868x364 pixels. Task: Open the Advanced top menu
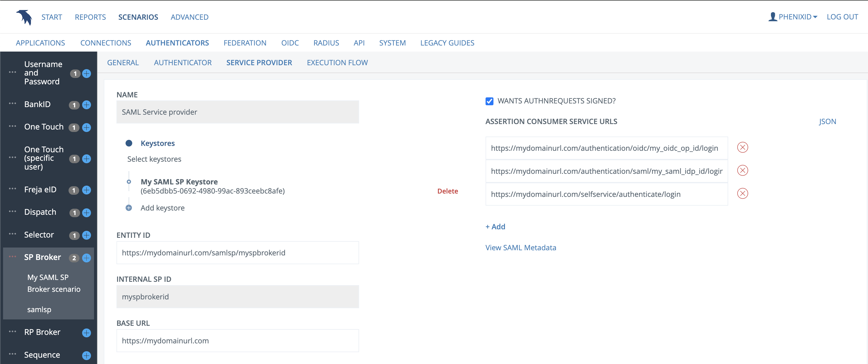click(x=189, y=17)
